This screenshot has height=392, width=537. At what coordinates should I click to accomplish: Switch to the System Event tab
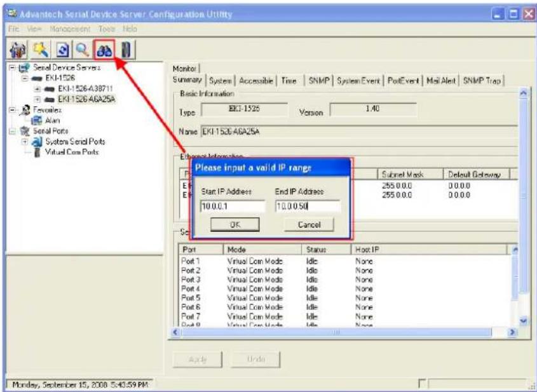(358, 81)
